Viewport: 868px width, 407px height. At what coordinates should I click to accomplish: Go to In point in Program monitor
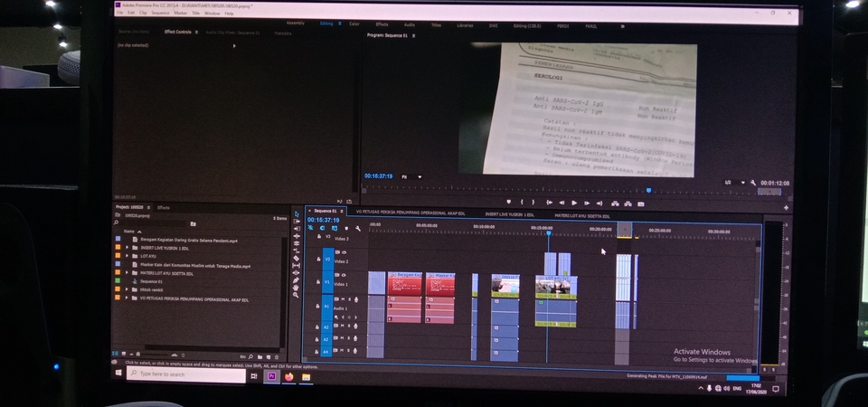click(x=549, y=203)
